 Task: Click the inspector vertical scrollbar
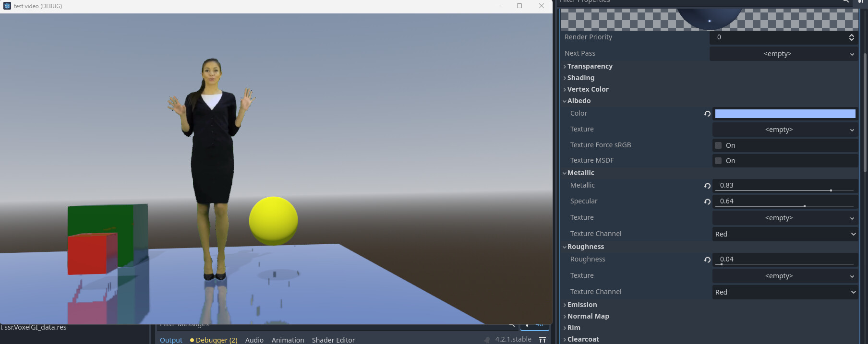coord(865,113)
